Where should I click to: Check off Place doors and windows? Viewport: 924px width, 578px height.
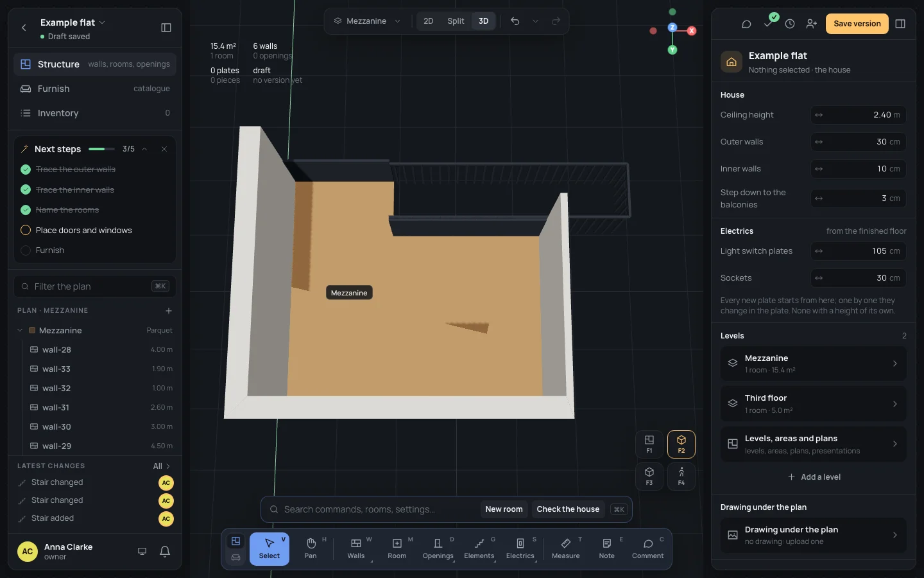pos(26,230)
